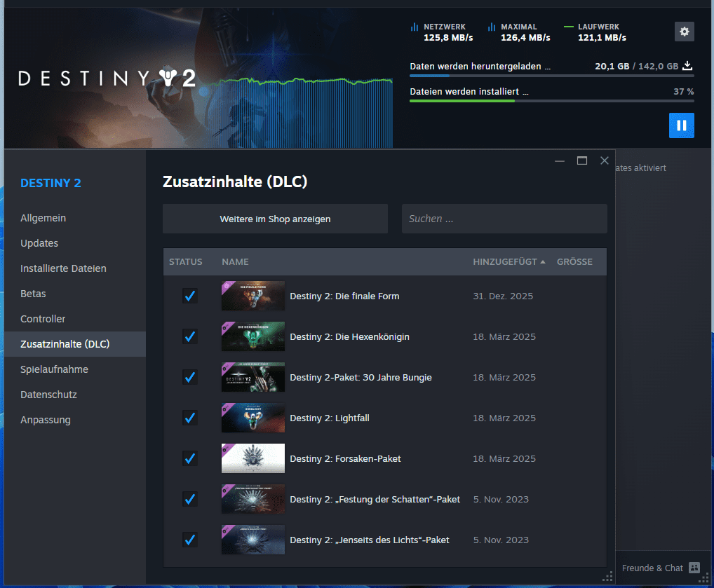
Task: Open Freunde & Chat icon
Action: pyautogui.click(x=694, y=568)
